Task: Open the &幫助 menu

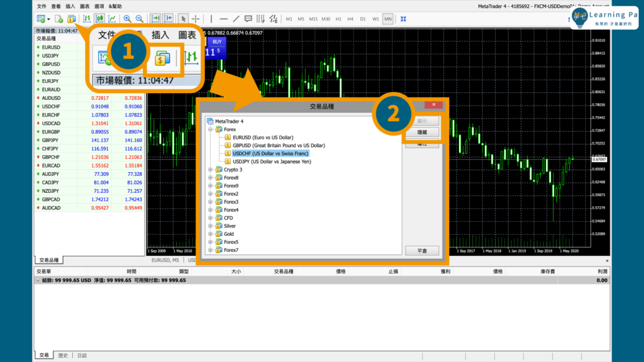Action: [x=115, y=6]
